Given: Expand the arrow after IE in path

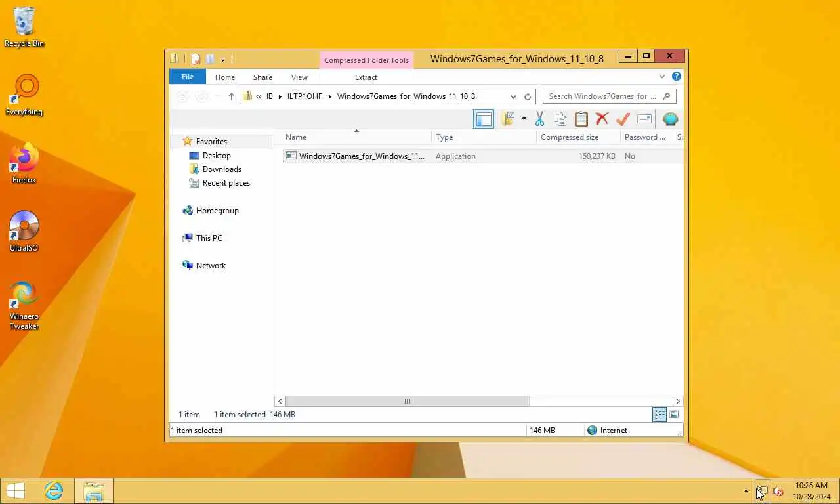Looking at the screenshot, I should point(280,96).
